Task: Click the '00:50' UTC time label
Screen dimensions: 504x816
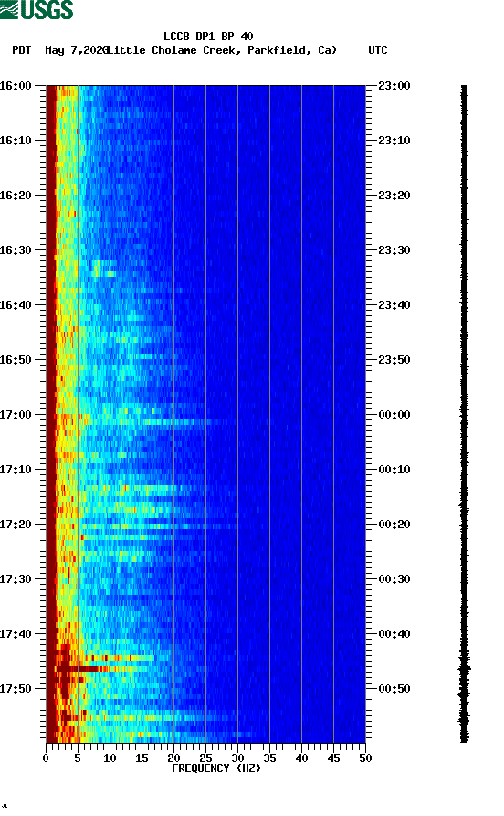Action: pos(394,688)
